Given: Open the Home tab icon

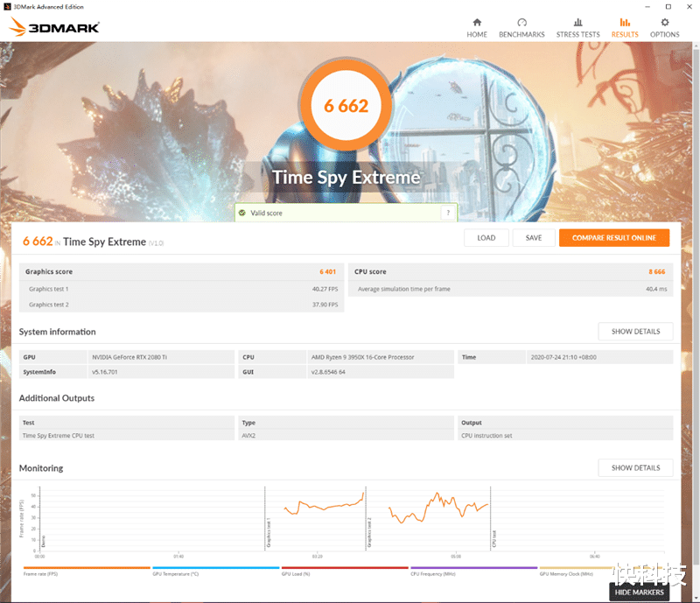Looking at the screenshot, I should click(477, 23).
